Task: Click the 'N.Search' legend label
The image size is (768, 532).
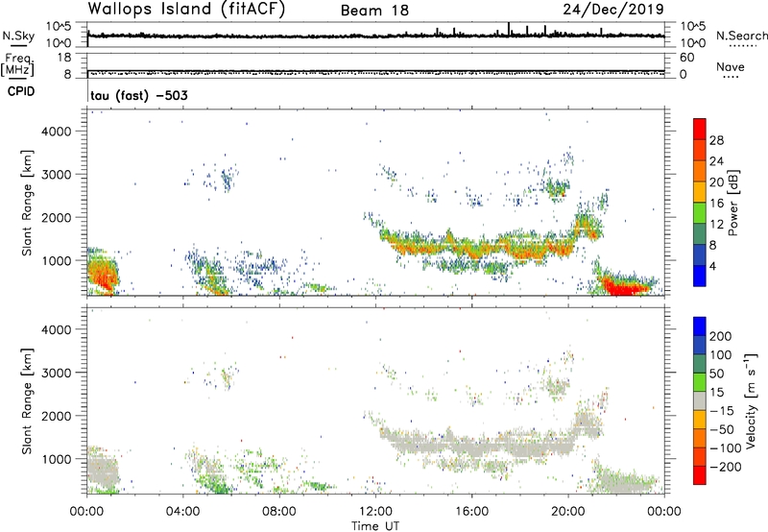Action: coord(741,36)
